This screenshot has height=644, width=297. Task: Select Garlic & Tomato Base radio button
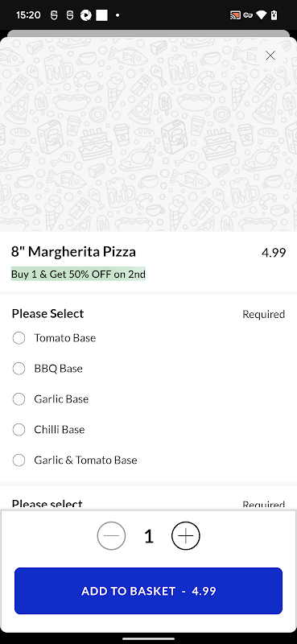(x=19, y=460)
